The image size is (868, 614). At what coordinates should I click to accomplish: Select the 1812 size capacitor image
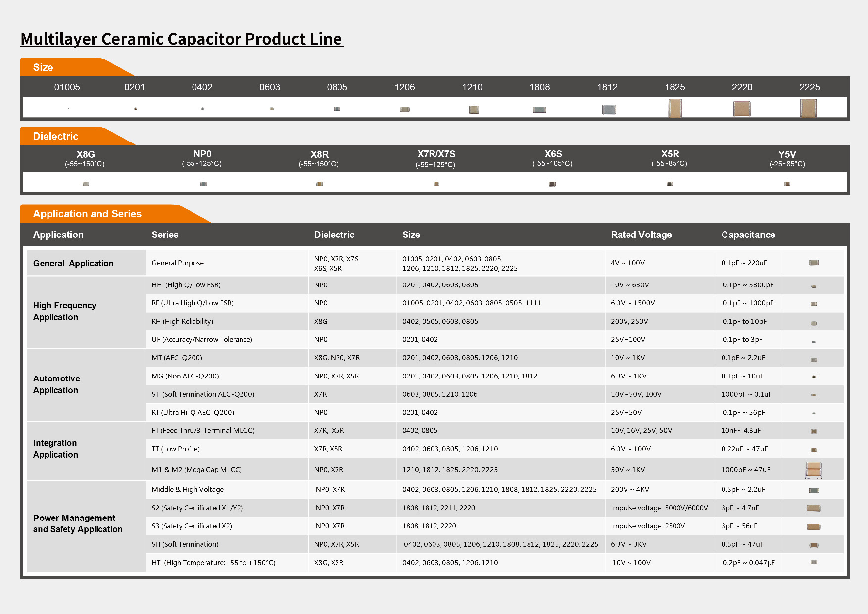point(609,109)
